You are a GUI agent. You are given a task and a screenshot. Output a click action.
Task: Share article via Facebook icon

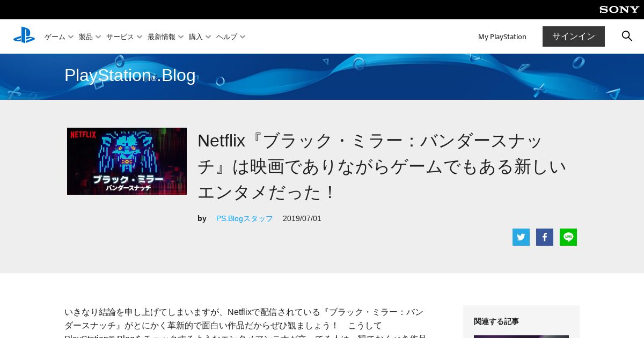pos(545,237)
